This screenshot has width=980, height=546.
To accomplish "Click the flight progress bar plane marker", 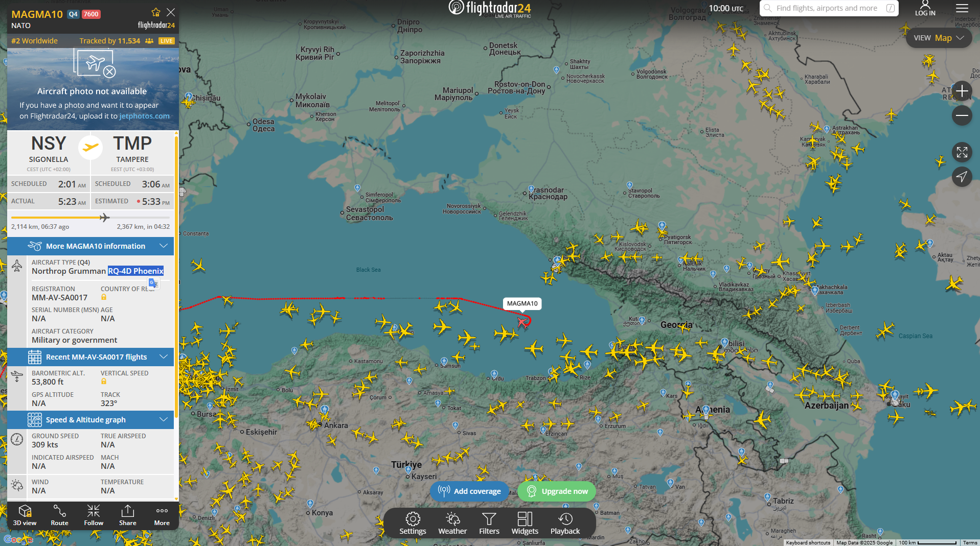I will tap(104, 218).
